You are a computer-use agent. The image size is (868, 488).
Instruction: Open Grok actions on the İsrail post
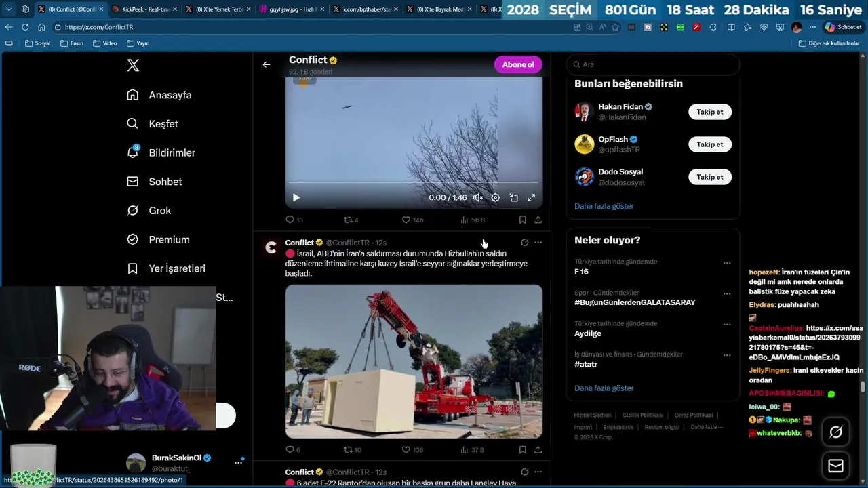[x=524, y=242]
